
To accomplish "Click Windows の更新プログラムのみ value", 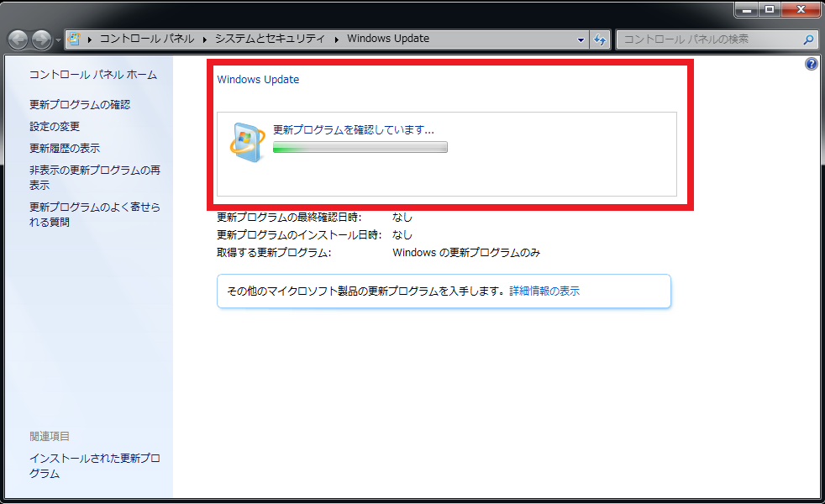I will [x=466, y=253].
